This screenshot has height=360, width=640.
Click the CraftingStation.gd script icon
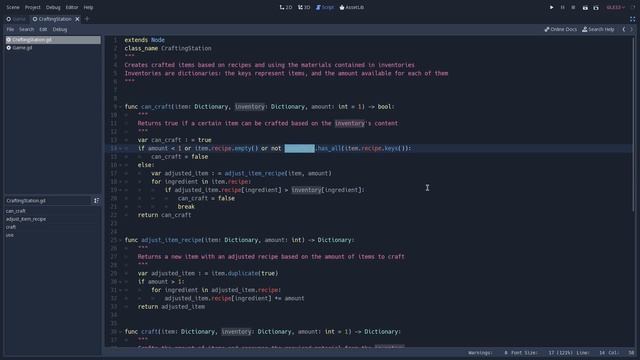[9, 40]
